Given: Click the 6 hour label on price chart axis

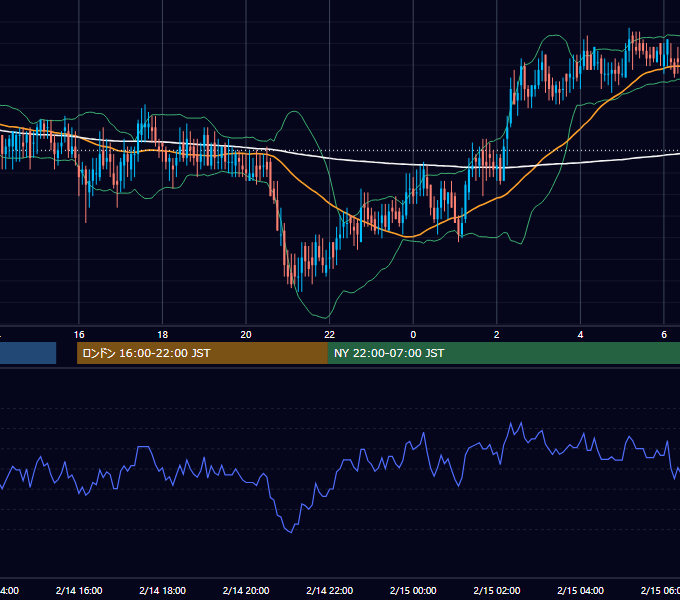Looking at the screenshot, I should (x=664, y=335).
